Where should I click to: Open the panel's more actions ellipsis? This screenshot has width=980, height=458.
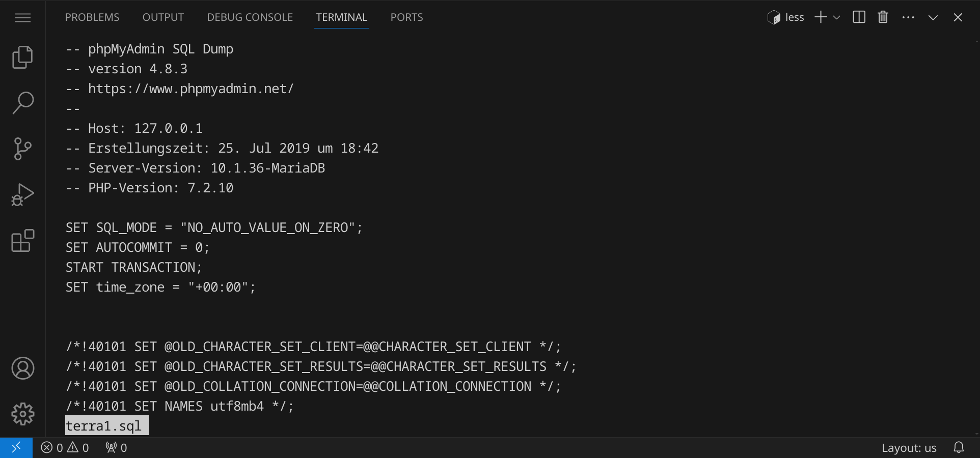tap(908, 17)
